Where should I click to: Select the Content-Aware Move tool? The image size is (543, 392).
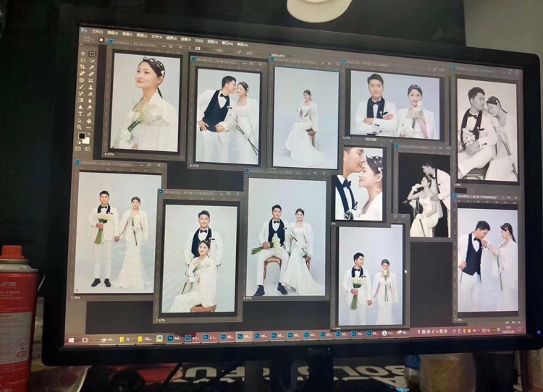click(x=90, y=80)
